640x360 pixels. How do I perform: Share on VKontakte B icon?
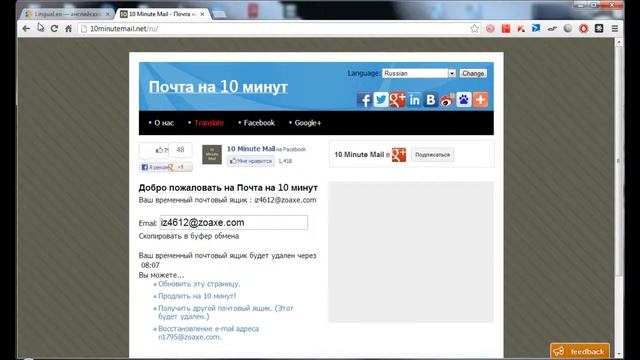coord(431,100)
